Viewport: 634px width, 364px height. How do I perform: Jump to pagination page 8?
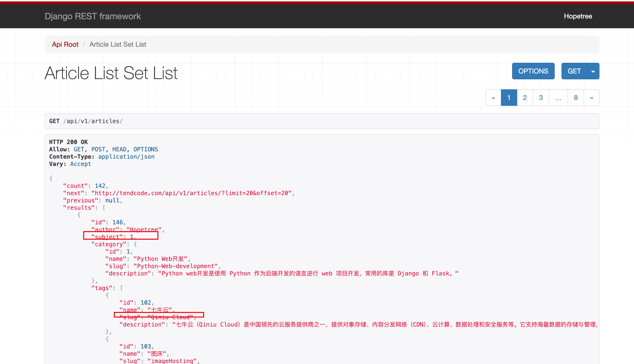(x=576, y=98)
